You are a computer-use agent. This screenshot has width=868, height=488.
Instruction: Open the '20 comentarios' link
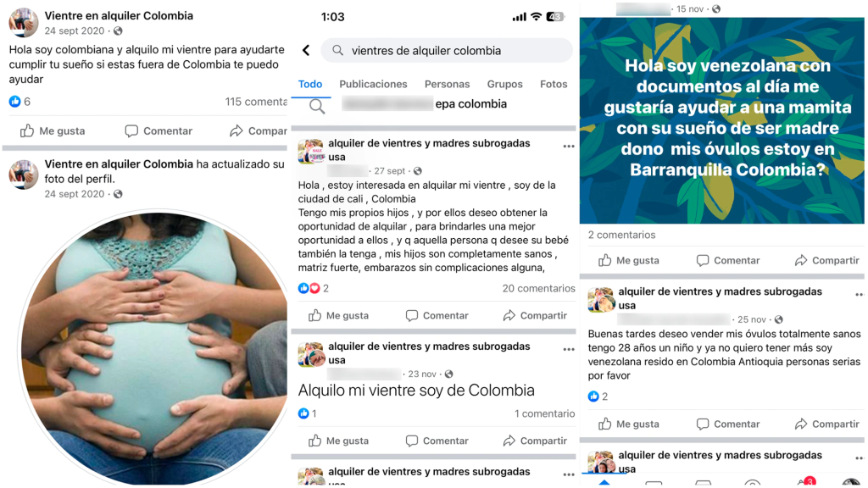click(538, 288)
